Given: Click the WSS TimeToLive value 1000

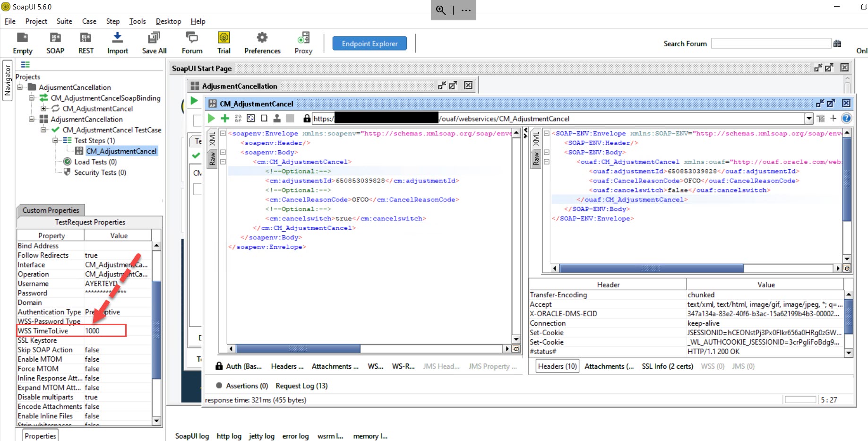Looking at the screenshot, I should click(x=118, y=331).
